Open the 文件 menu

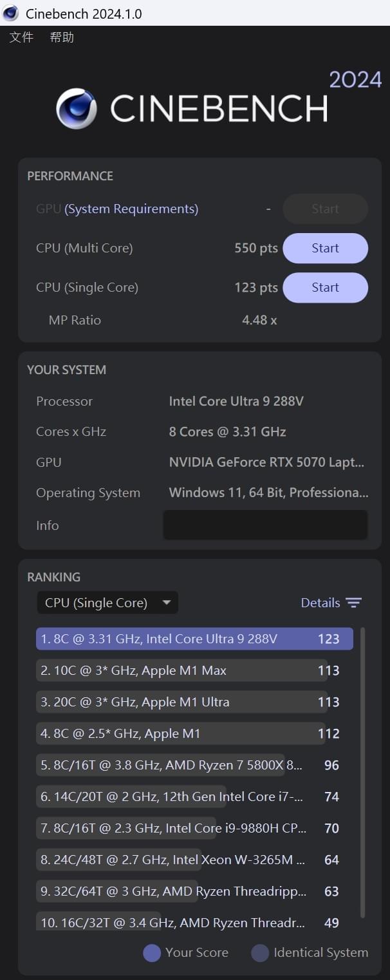(21, 37)
